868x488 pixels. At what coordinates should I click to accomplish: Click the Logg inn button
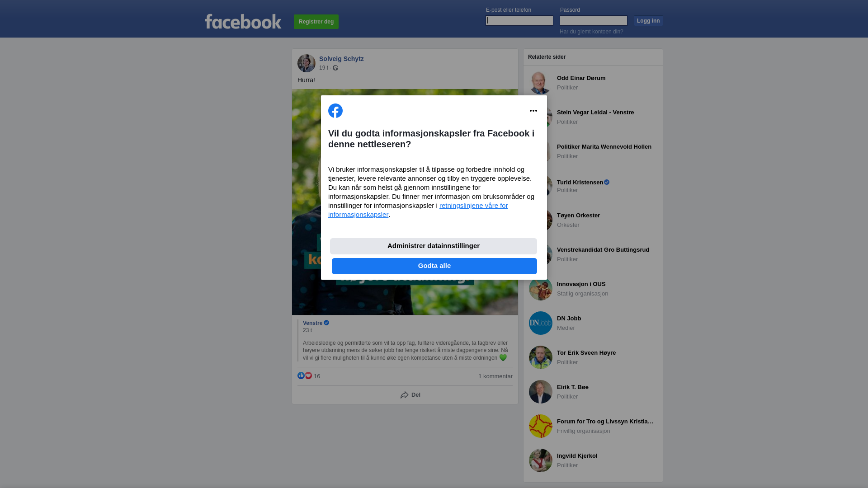tap(648, 21)
